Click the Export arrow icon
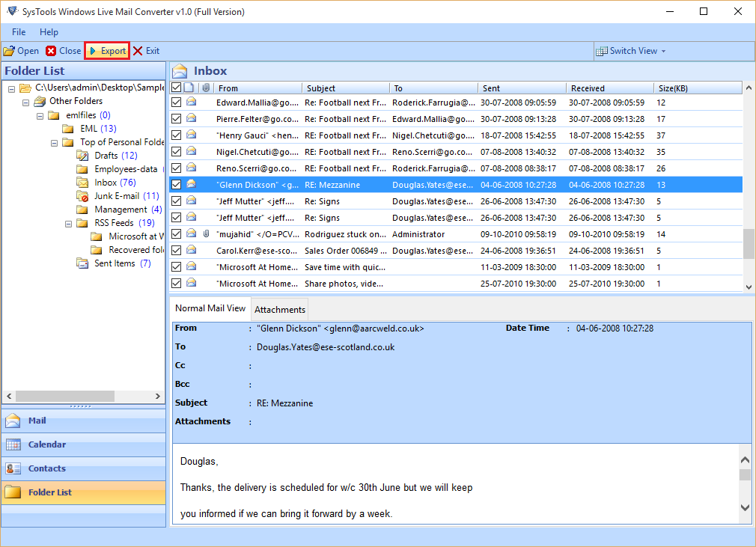Screen dimensions: 756x547 pos(93,51)
